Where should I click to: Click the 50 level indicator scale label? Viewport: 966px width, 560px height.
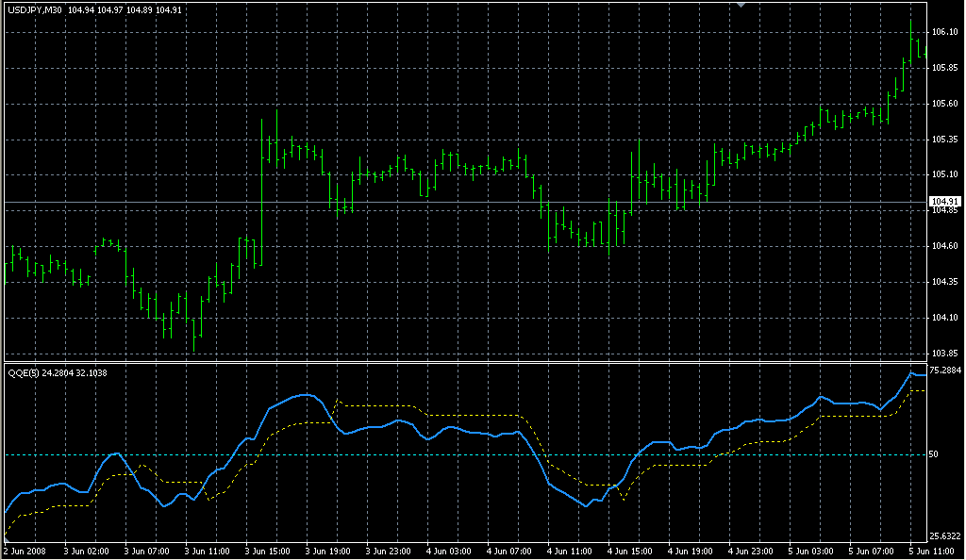tap(934, 454)
